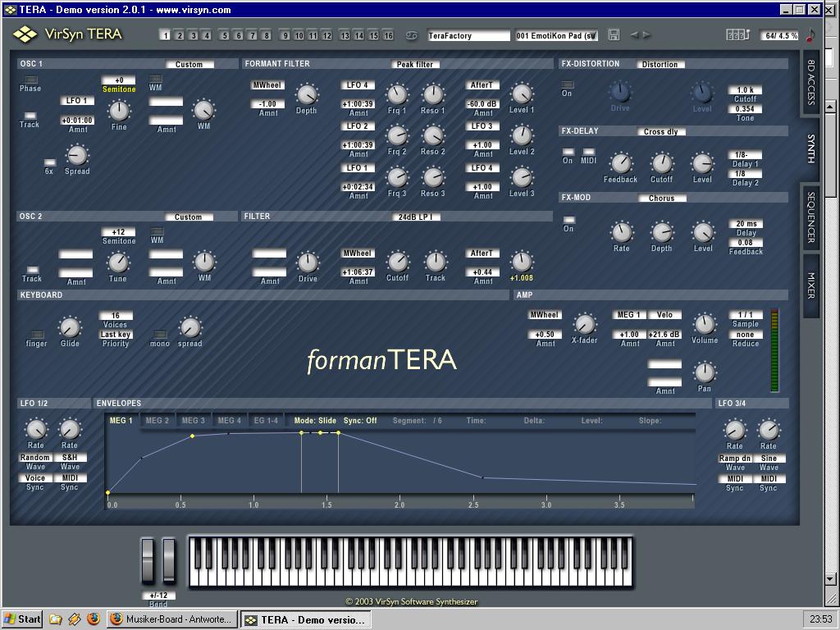Click the window scrollbar down arrow
The width and height of the screenshot is (840, 630).
coord(830,579)
